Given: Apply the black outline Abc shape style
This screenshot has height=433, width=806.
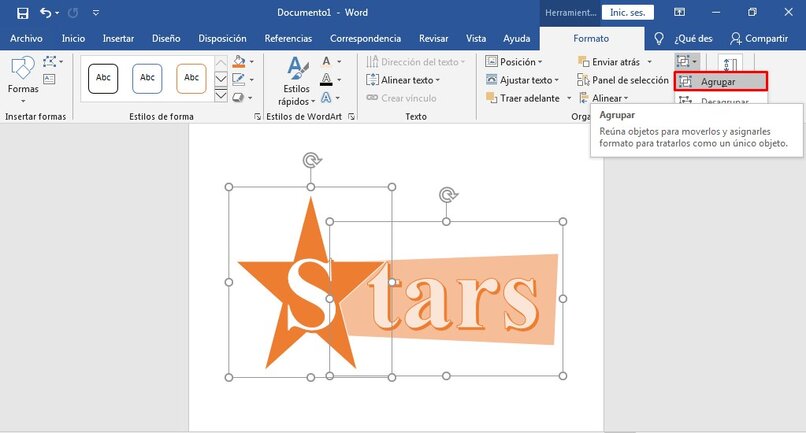Looking at the screenshot, I should point(103,79).
